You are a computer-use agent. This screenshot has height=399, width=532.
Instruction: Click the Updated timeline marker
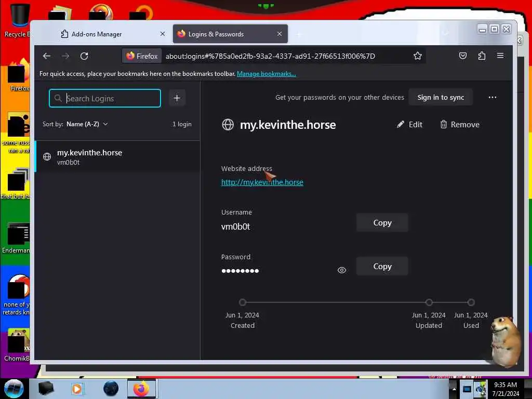429,302
